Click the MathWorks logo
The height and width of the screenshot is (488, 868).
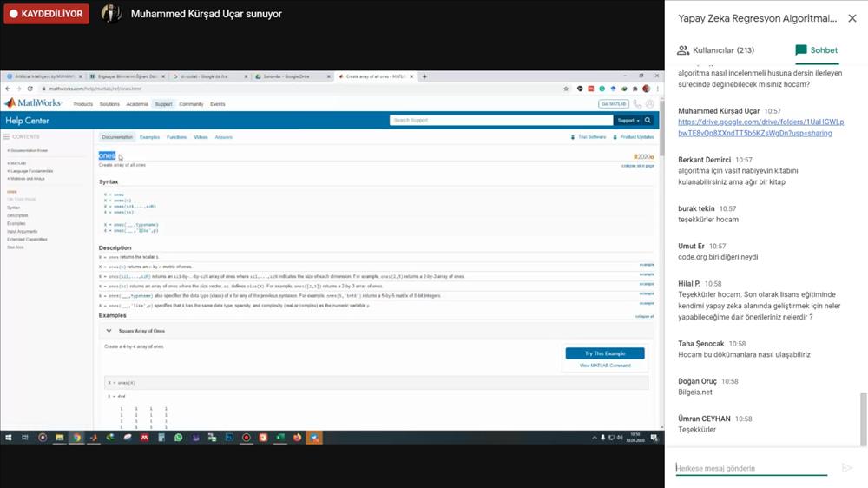click(33, 103)
